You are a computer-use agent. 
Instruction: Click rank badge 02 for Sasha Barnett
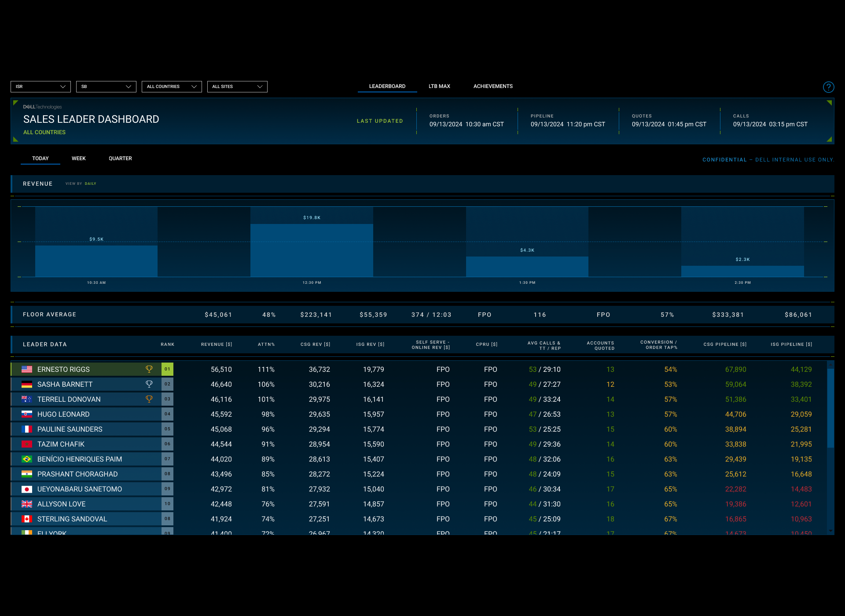(x=167, y=384)
